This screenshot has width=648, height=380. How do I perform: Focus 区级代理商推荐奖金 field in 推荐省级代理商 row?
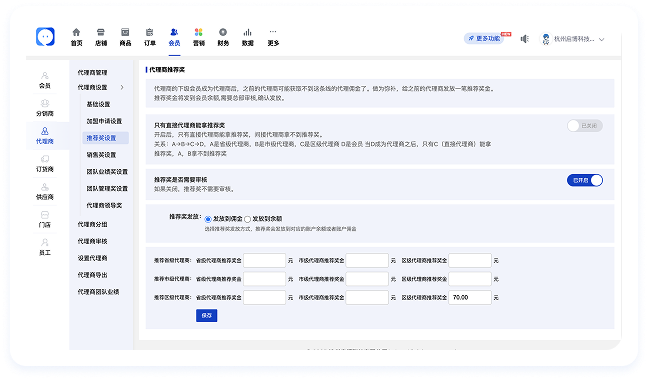tap(470, 261)
